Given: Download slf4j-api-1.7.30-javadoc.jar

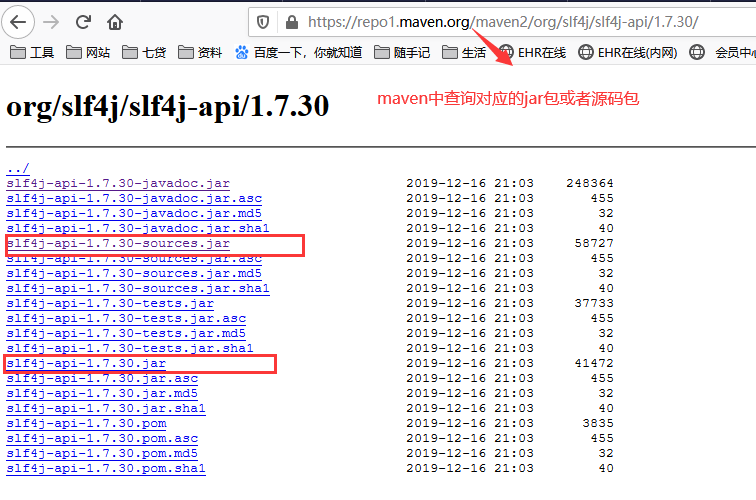Looking at the screenshot, I should tap(118, 183).
